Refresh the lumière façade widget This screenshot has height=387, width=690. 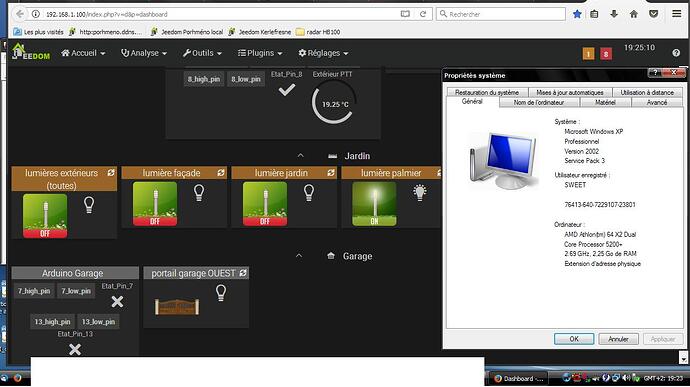[221, 173]
